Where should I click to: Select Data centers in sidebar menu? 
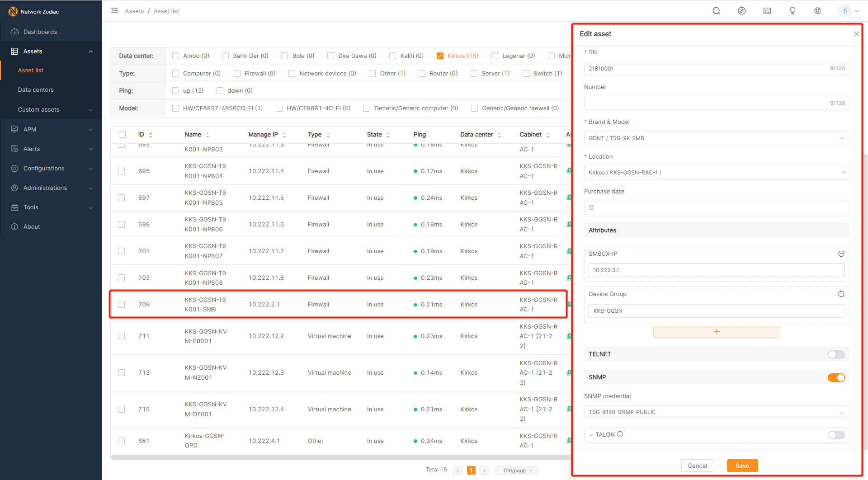[36, 90]
